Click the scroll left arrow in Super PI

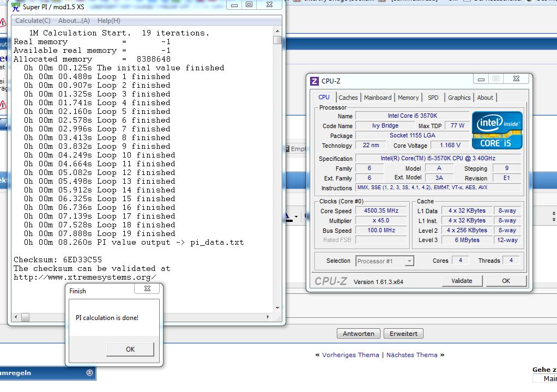tap(16, 317)
